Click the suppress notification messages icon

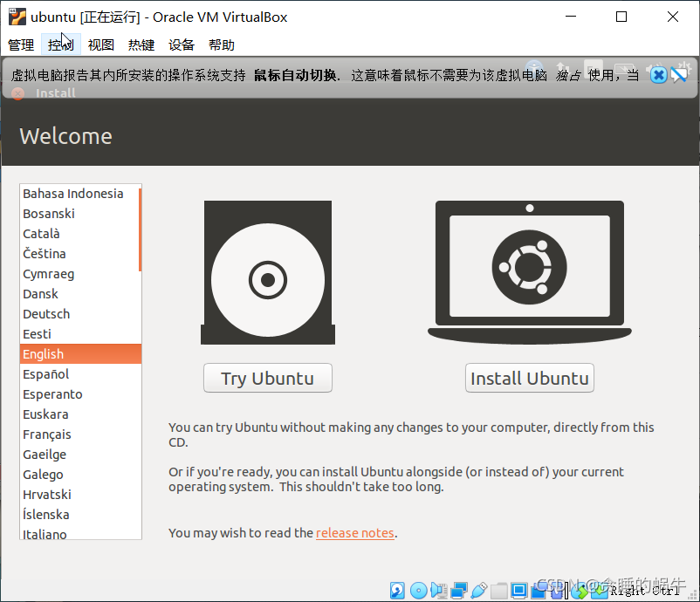(679, 75)
